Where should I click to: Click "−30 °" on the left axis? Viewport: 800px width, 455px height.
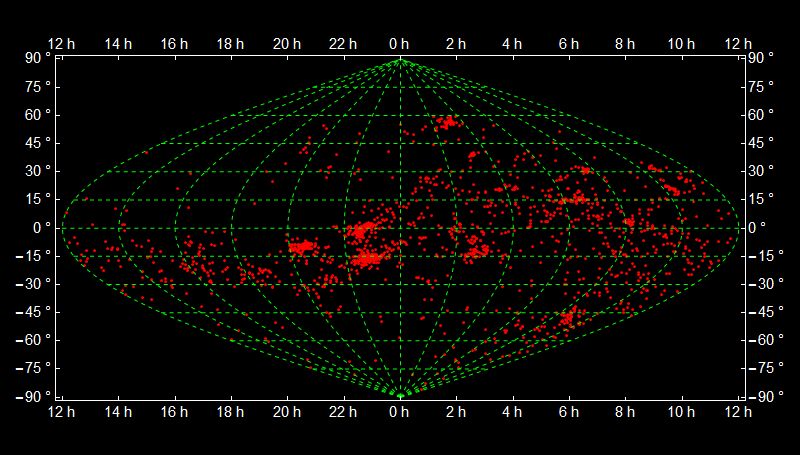coord(33,284)
